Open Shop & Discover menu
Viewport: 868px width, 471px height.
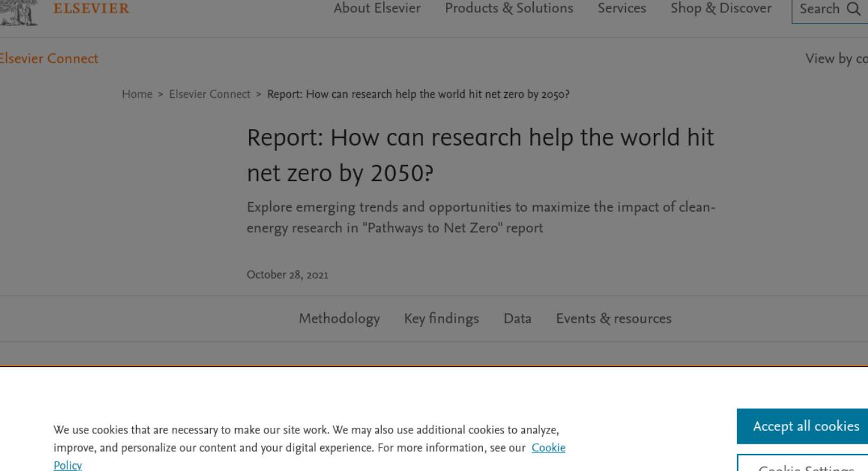click(x=721, y=9)
